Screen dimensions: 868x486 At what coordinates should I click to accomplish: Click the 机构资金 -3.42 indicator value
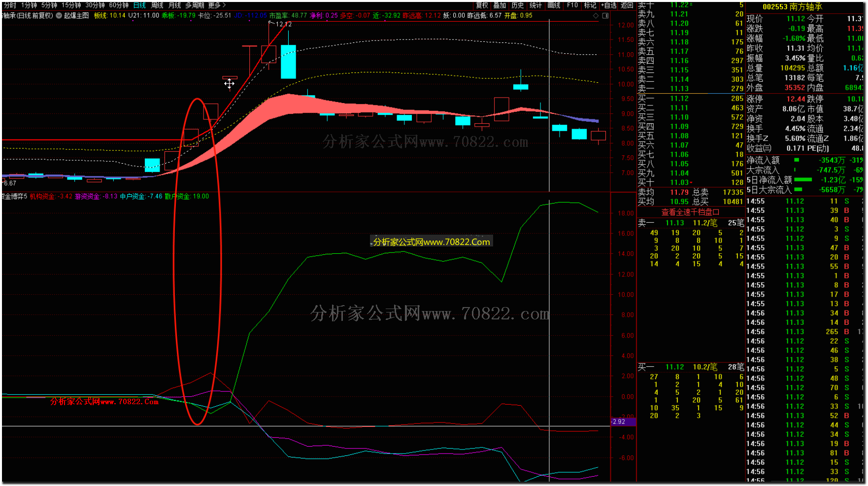click(51, 196)
